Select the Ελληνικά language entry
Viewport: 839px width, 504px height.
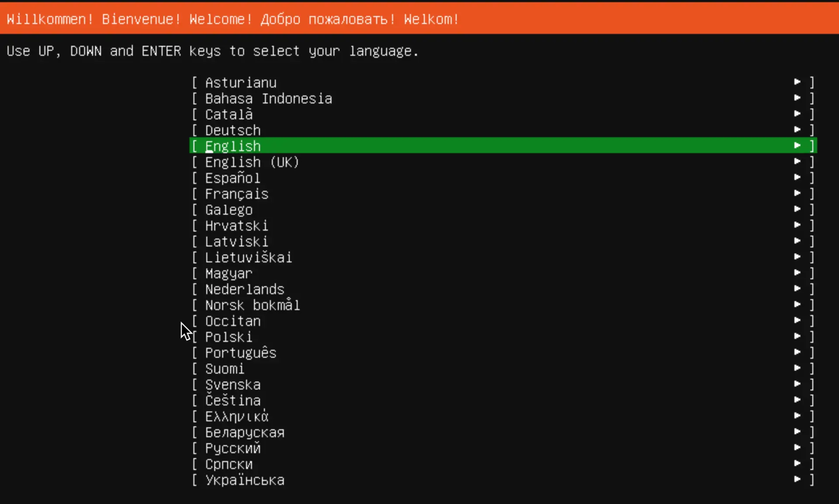click(236, 417)
